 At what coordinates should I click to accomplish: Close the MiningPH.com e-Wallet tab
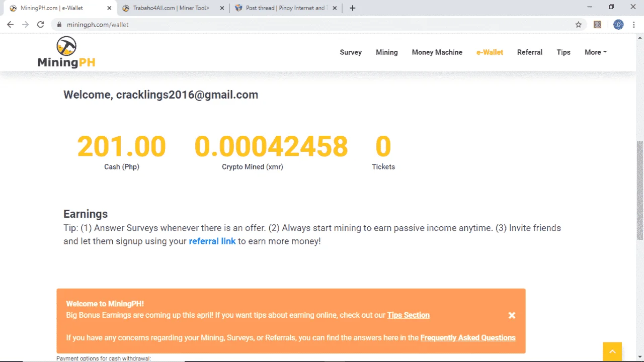click(x=109, y=8)
